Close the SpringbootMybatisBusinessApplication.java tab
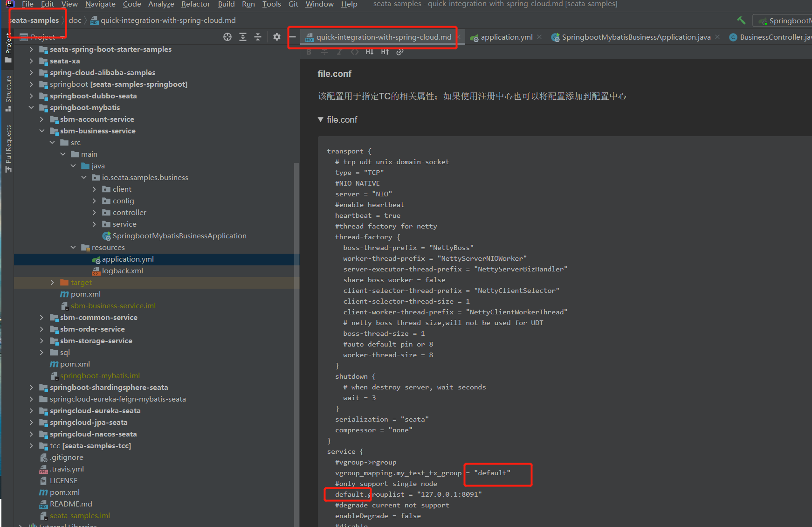 (x=717, y=37)
